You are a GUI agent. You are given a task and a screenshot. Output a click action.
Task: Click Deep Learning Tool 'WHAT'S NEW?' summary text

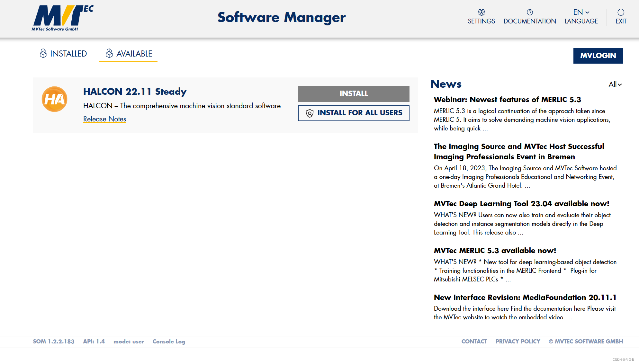(x=522, y=224)
